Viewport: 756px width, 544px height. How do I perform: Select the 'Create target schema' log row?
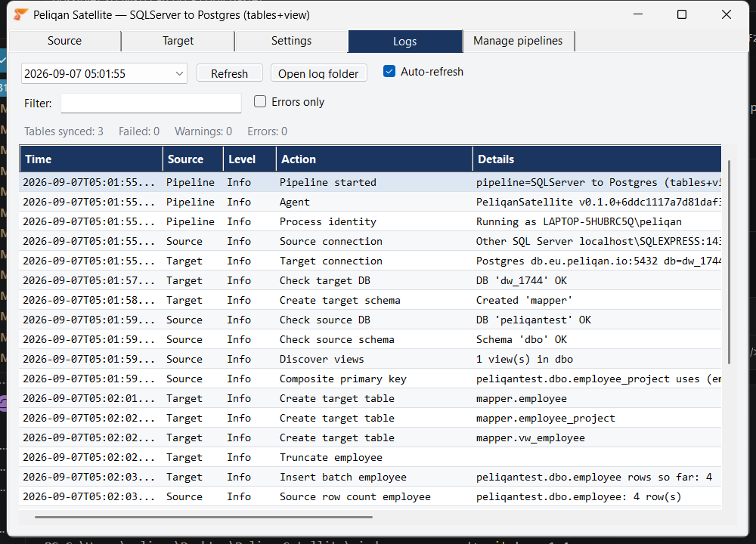(x=370, y=300)
